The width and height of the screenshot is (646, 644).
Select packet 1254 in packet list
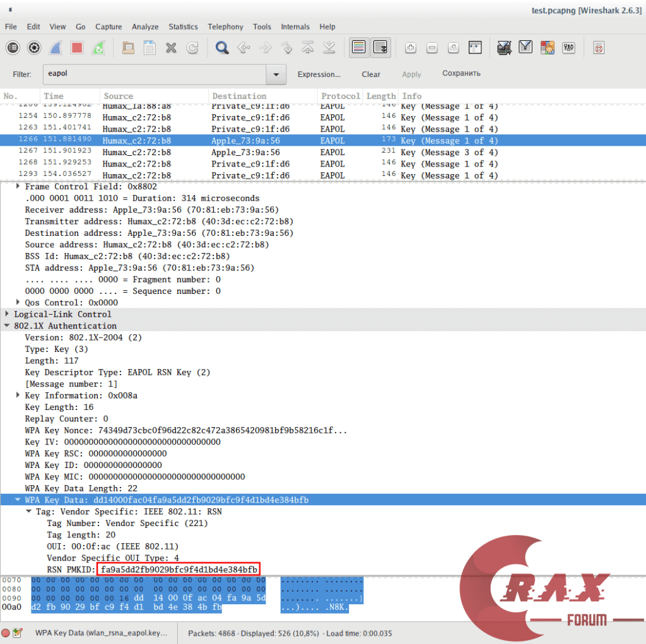click(x=323, y=117)
